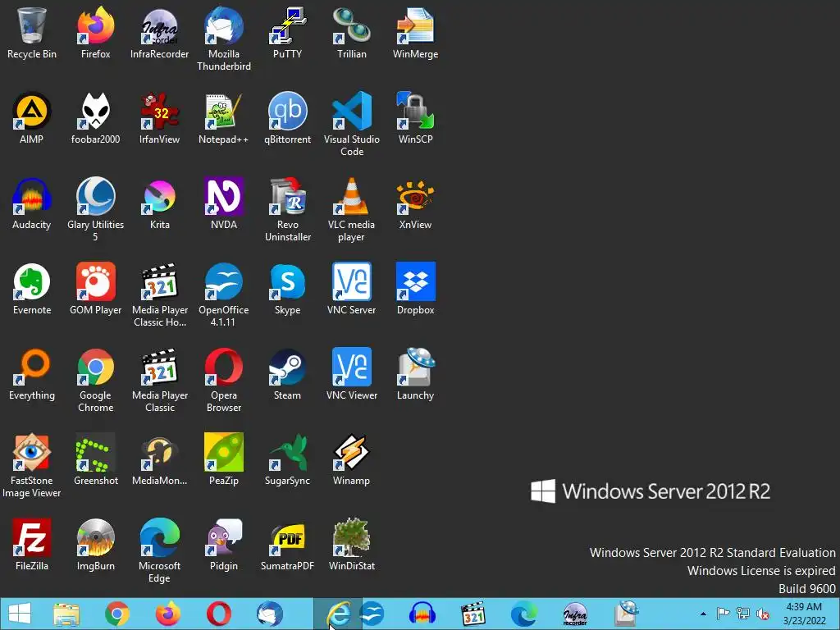The image size is (840, 630).
Task: Select the OpenOffice 4.1.11 desktop shortcut
Action: click(223, 294)
